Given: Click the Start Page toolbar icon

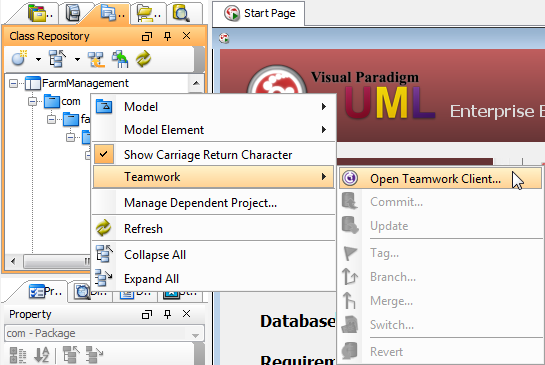Looking at the screenshot, I should [225, 38].
